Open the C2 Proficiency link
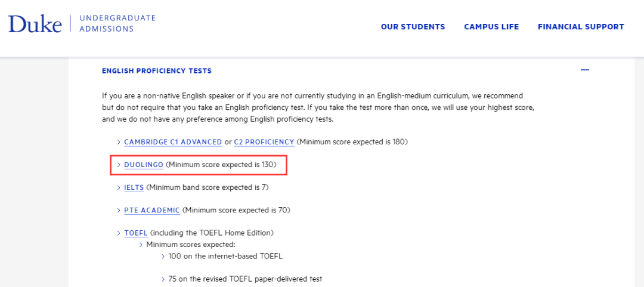 tap(264, 142)
